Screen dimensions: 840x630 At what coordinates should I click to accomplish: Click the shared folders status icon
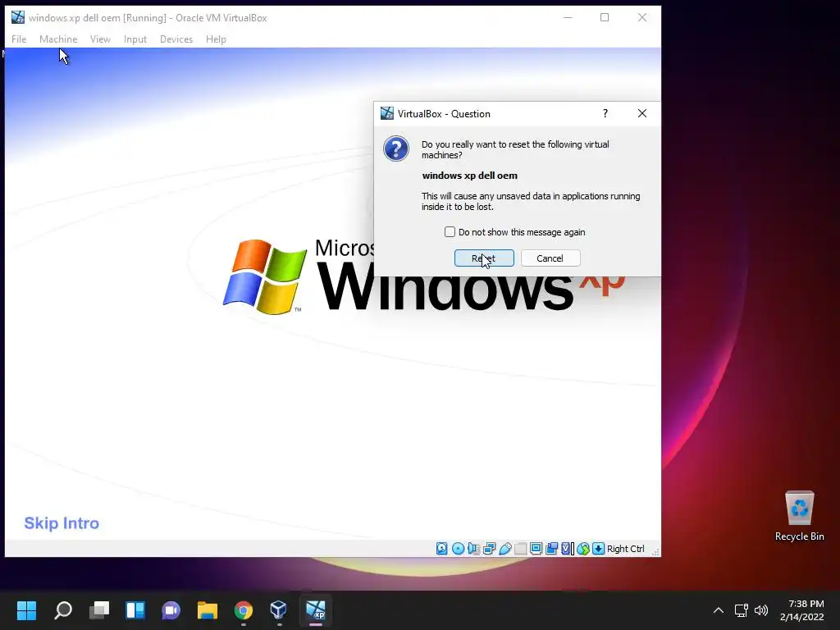click(x=520, y=549)
